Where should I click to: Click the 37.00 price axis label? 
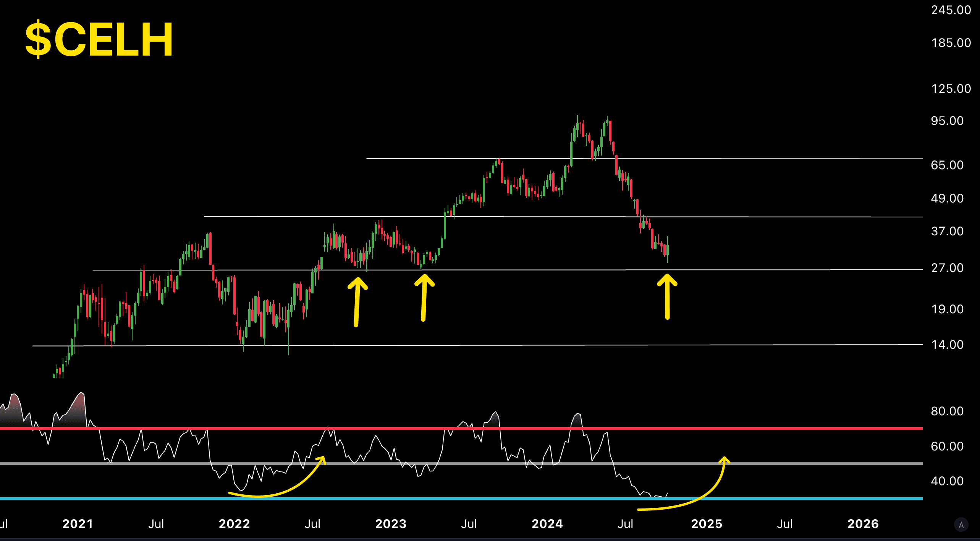pyautogui.click(x=947, y=231)
